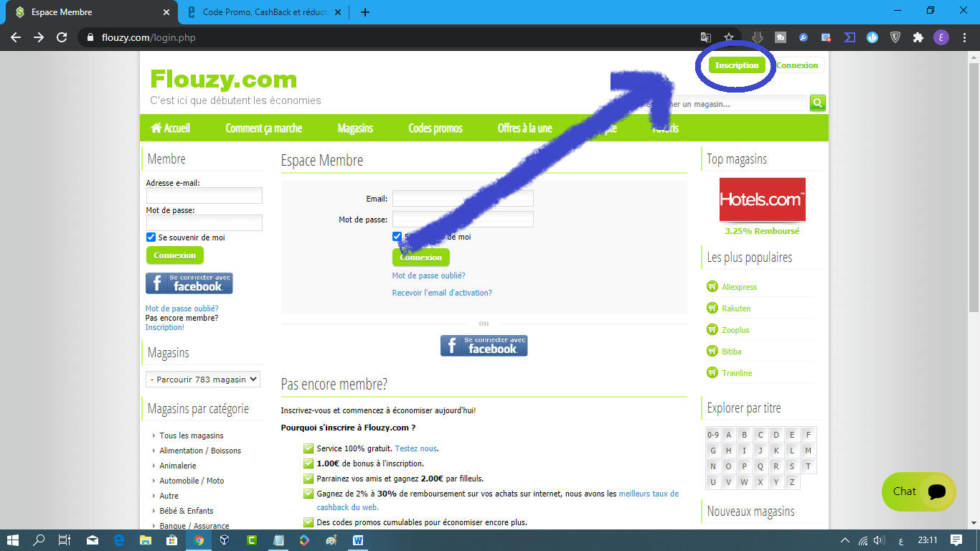
Task: Bookmark this page with the star icon
Action: pos(729,37)
